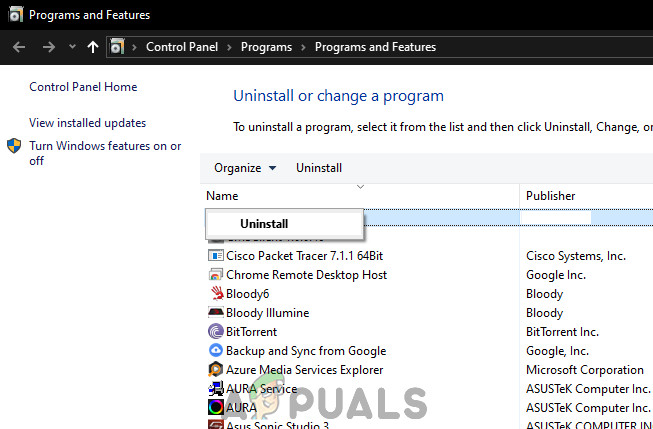Click the Programs and Features title bar icon

15,15
